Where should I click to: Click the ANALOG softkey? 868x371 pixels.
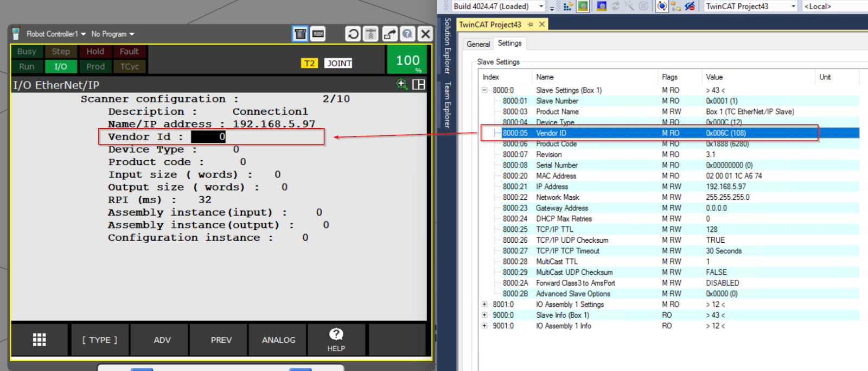(279, 340)
